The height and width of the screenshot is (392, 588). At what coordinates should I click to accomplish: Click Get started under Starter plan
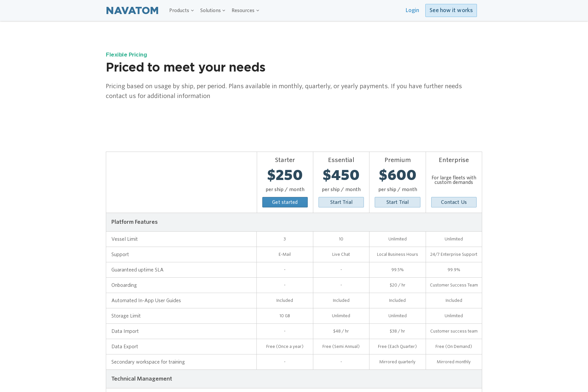pyautogui.click(x=285, y=202)
